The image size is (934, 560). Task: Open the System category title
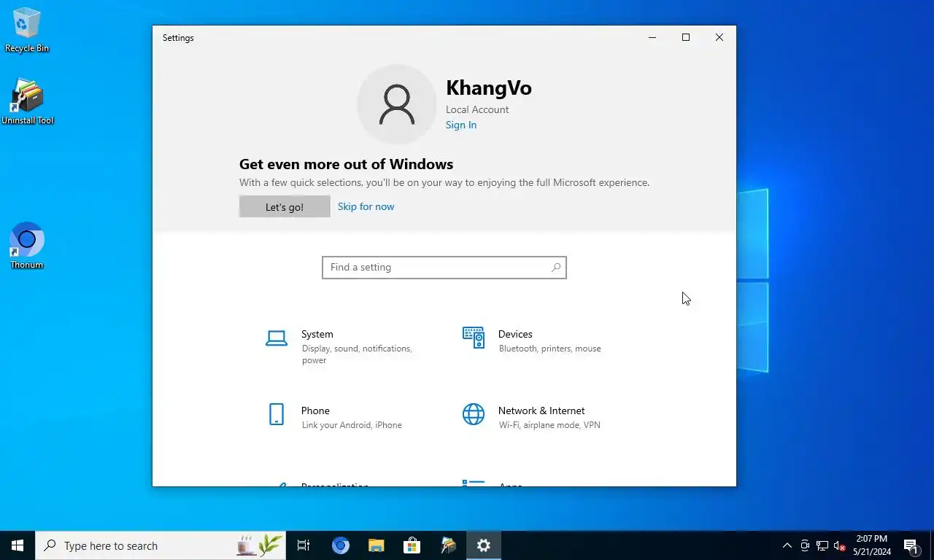[317, 334]
